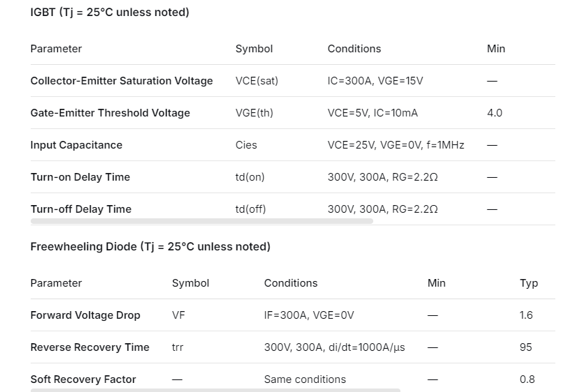This screenshot has width=563, height=392.
Task: Click the VCE(sat) symbol cell
Action: pos(257,81)
